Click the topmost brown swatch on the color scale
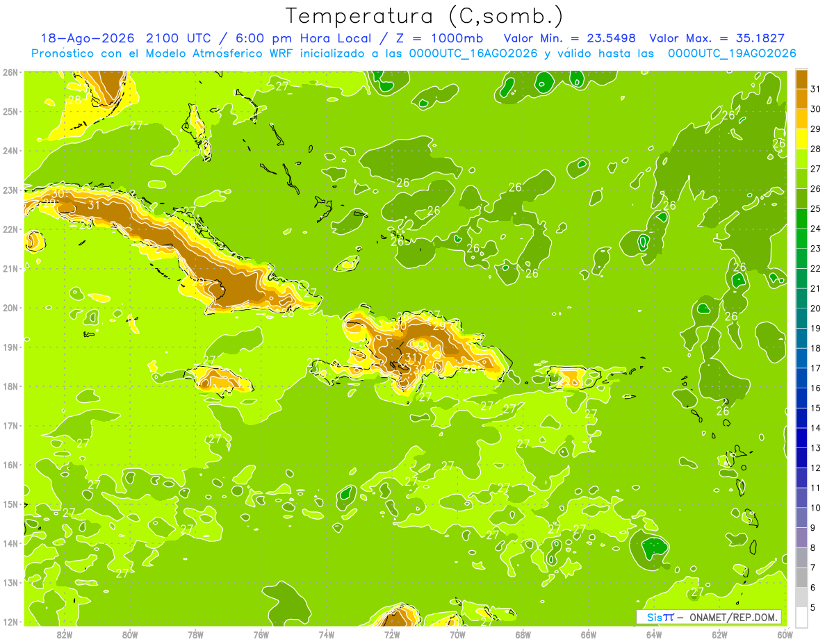 pyautogui.click(x=801, y=79)
